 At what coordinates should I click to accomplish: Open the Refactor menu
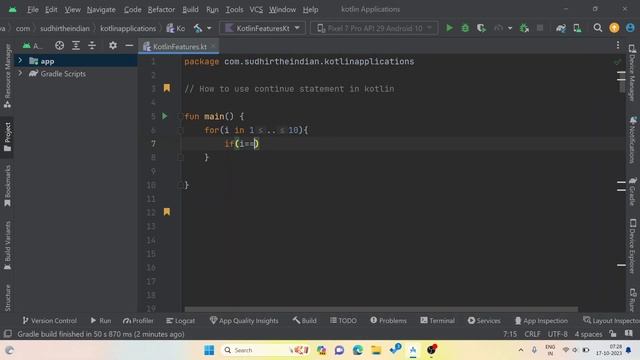[x=161, y=9]
